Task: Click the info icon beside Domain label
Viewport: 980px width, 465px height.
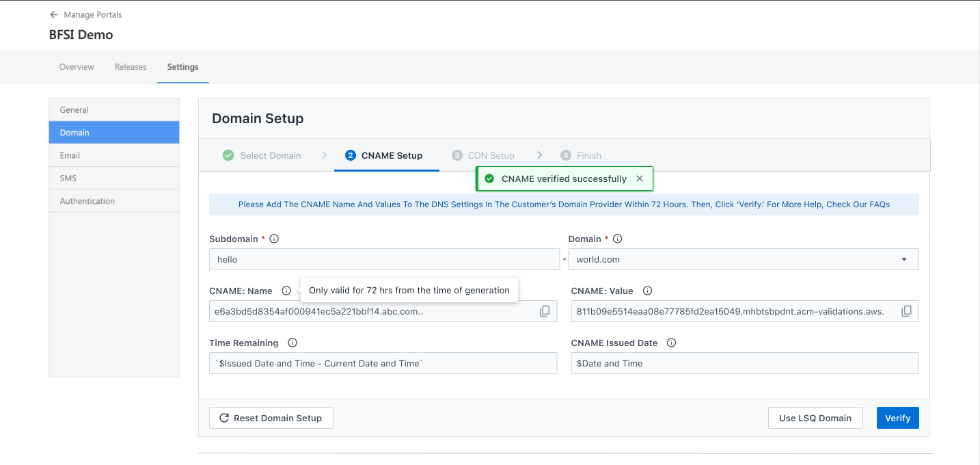Action: click(617, 239)
